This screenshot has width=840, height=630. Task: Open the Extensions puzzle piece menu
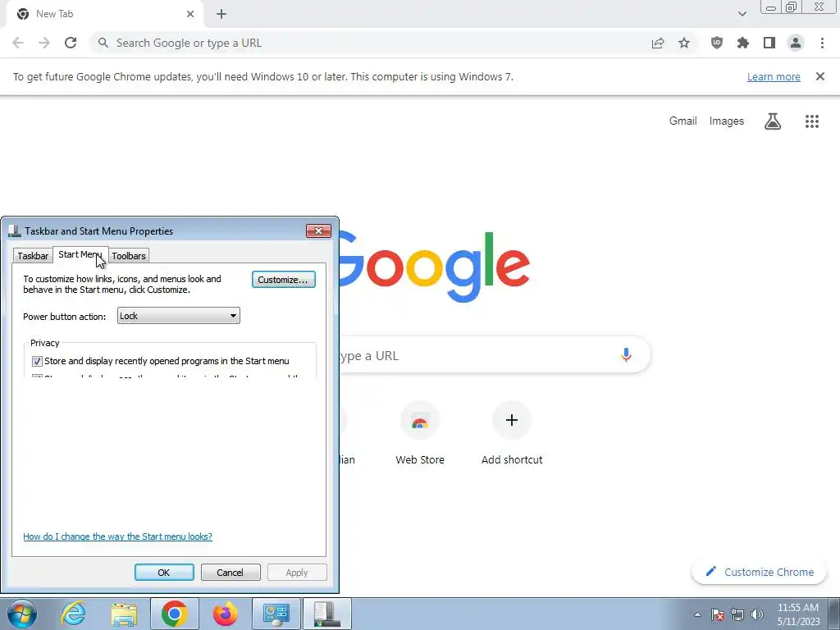pos(743,43)
